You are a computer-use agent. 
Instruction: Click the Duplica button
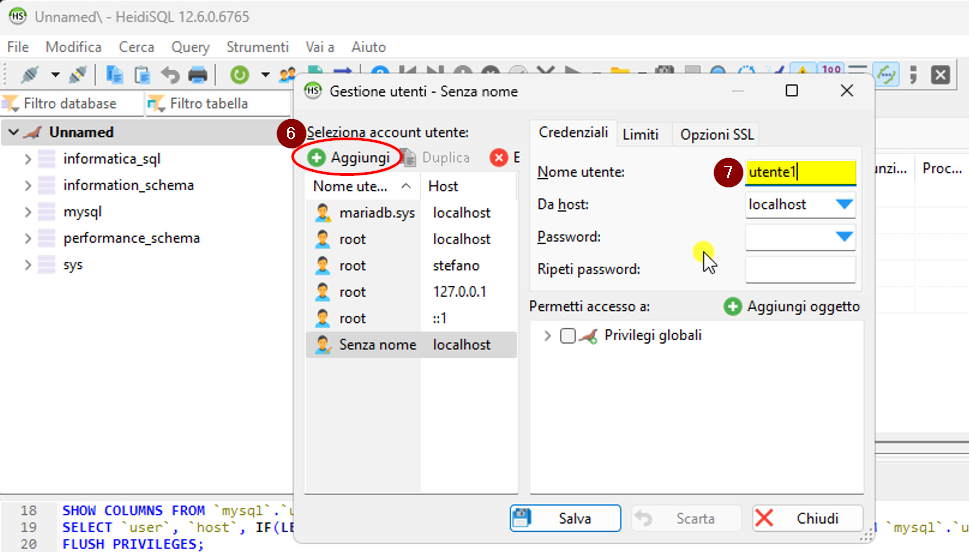click(x=435, y=158)
